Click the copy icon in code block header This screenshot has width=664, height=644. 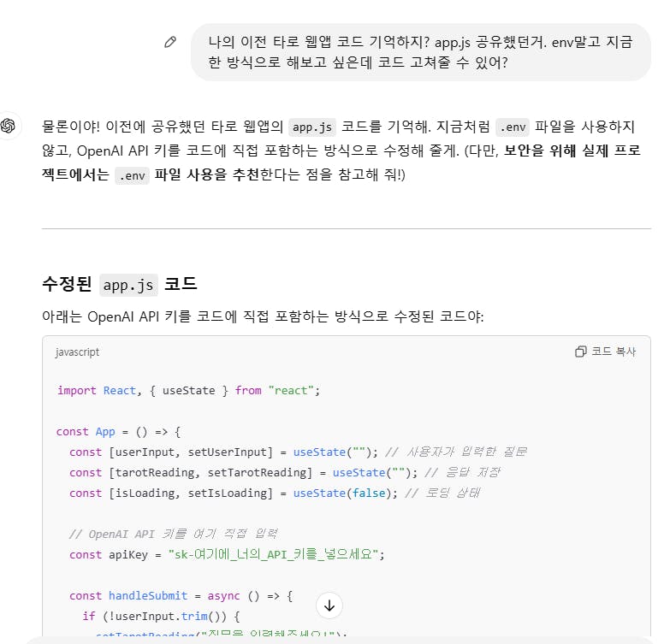[581, 352]
